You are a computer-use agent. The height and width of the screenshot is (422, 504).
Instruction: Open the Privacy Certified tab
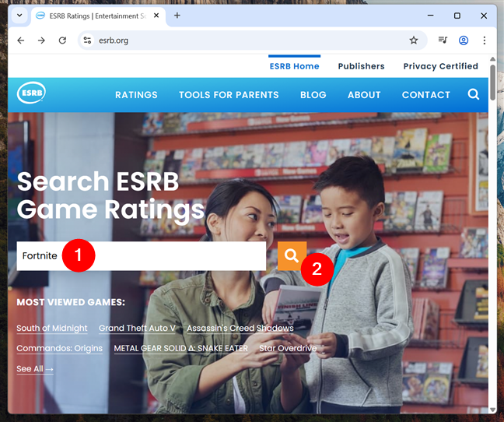pyautogui.click(x=441, y=66)
